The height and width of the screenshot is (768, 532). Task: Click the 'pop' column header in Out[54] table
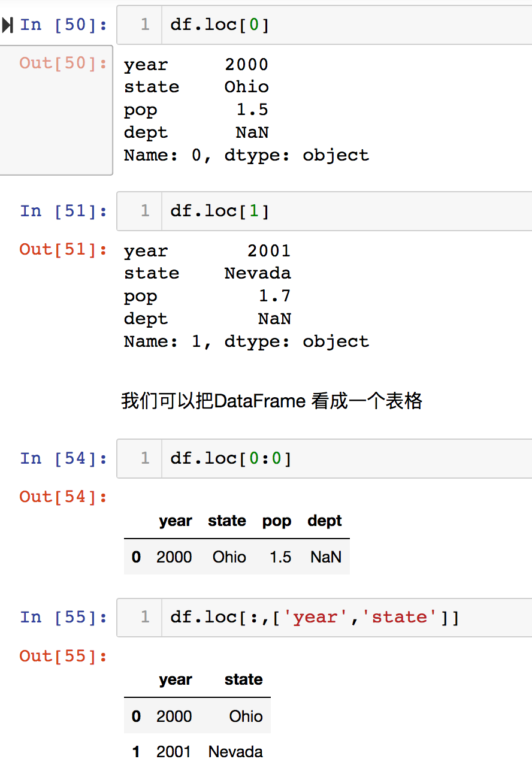(277, 521)
